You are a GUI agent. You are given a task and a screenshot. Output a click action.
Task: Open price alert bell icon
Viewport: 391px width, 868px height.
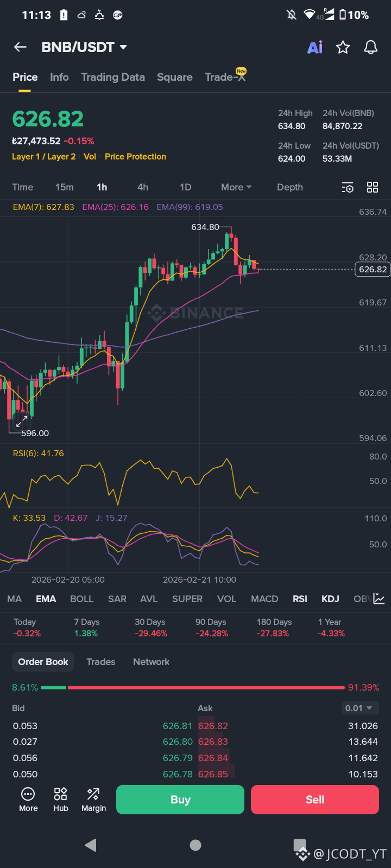click(x=371, y=47)
